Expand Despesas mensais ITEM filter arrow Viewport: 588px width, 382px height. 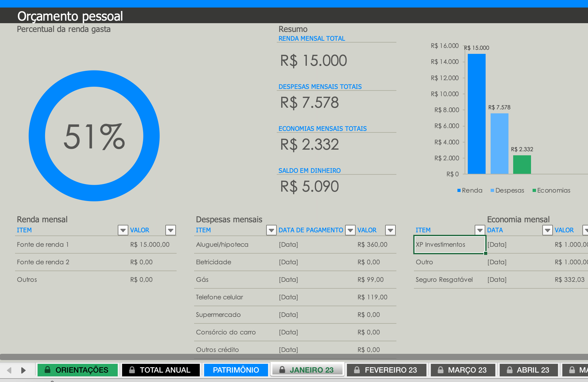pyautogui.click(x=271, y=230)
